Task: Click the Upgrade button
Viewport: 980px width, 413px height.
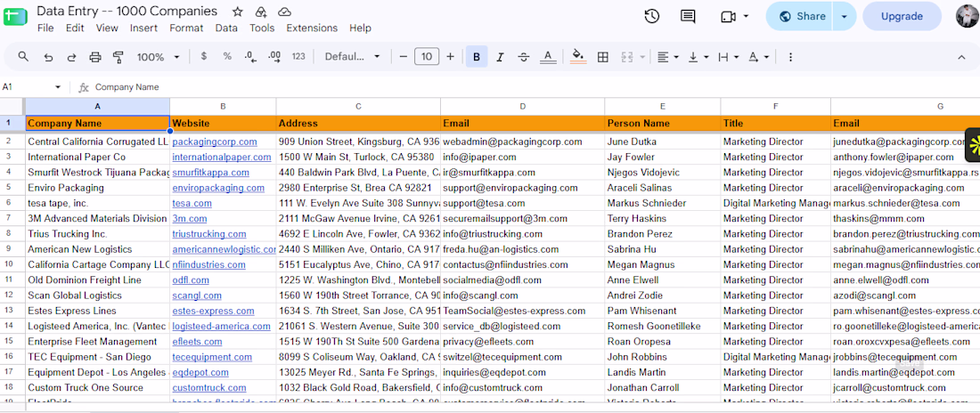Action: click(x=902, y=16)
